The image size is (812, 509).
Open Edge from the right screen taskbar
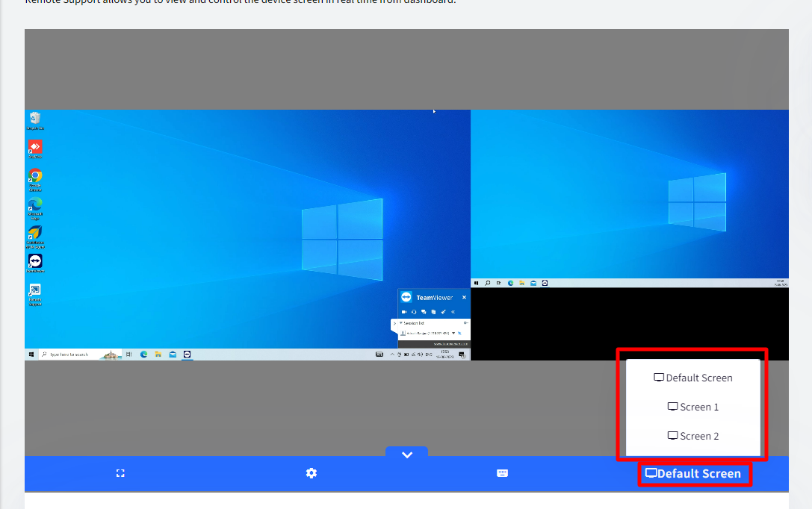511,283
